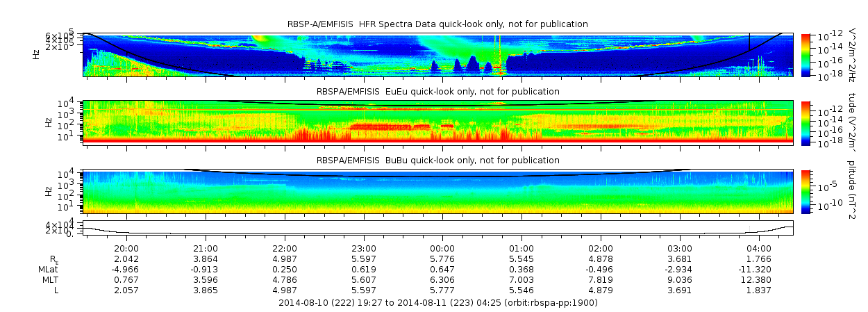The width and height of the screenshot is (868, 312).
Task: Click the MLat value -11.320
Action: tap(756, 269)
